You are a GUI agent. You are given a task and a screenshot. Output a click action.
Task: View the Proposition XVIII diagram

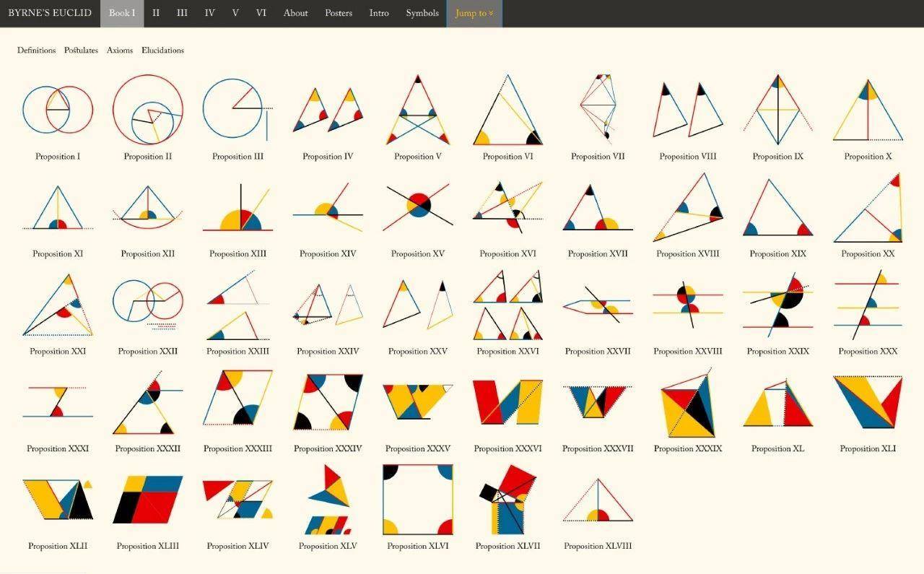(688, 207)
